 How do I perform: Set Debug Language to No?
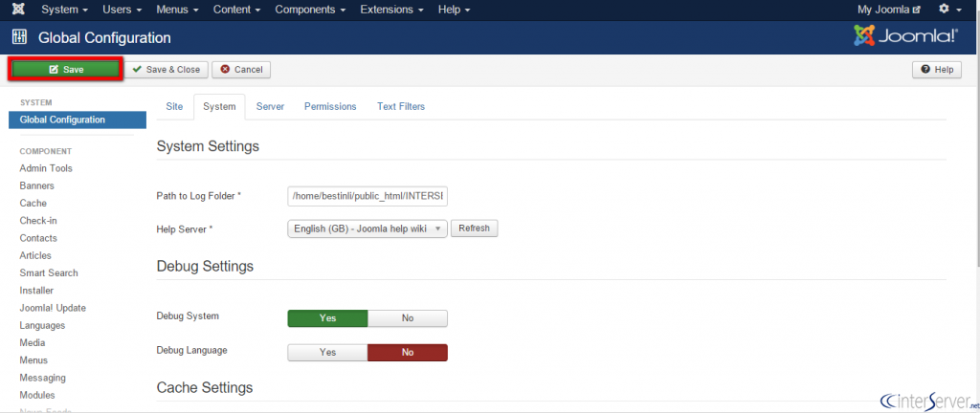click(408, 353)
